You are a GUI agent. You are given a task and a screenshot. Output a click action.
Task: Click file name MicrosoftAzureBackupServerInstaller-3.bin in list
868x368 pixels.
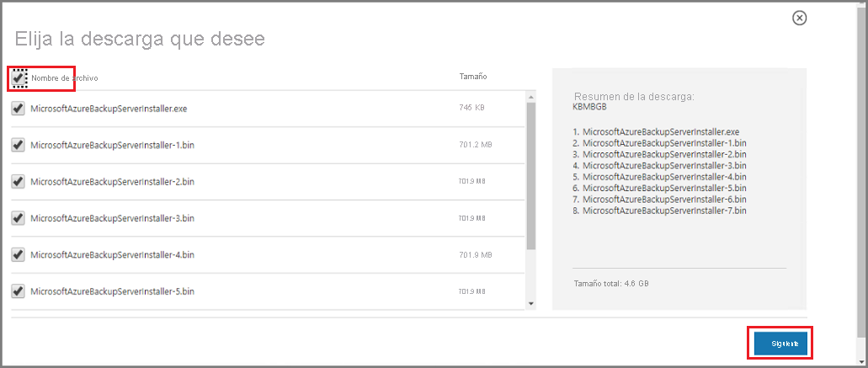click(112, 218)
